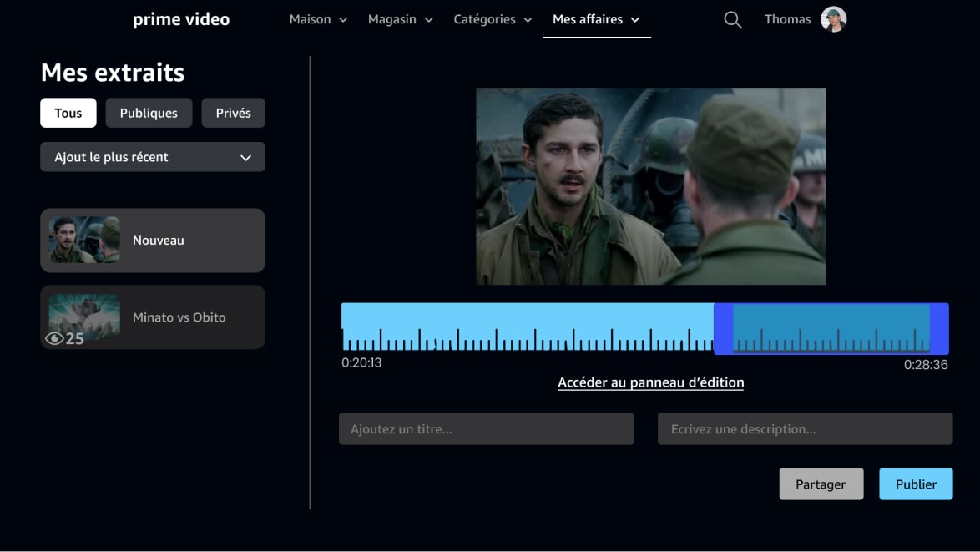Viewport: 980px width, 552px height.
Task: Click the right handle of the clip selection
Action: [x=939, y=329]
